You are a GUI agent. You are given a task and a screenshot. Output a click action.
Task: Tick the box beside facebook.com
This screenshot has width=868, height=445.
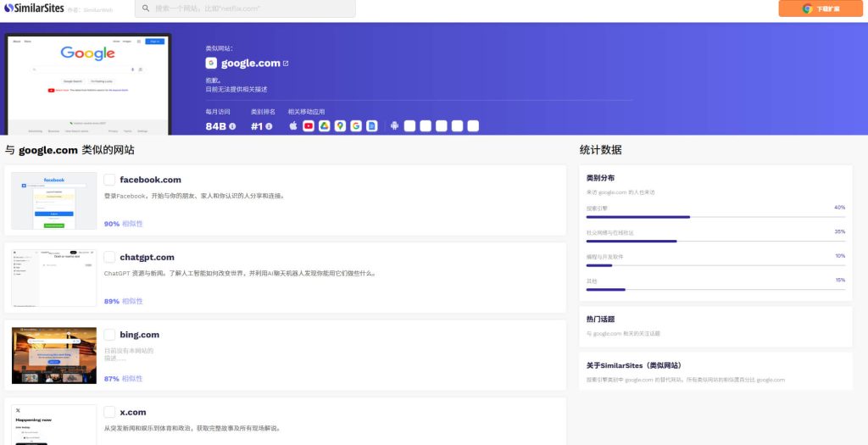[109, 180]
